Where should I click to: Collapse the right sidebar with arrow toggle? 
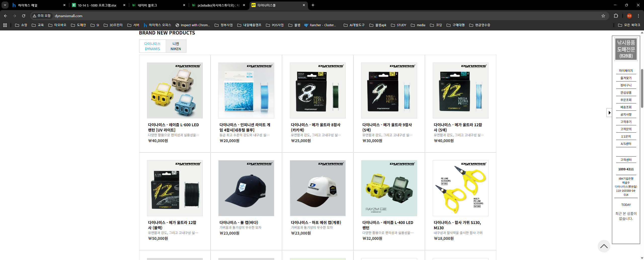[x=609, y=113]
